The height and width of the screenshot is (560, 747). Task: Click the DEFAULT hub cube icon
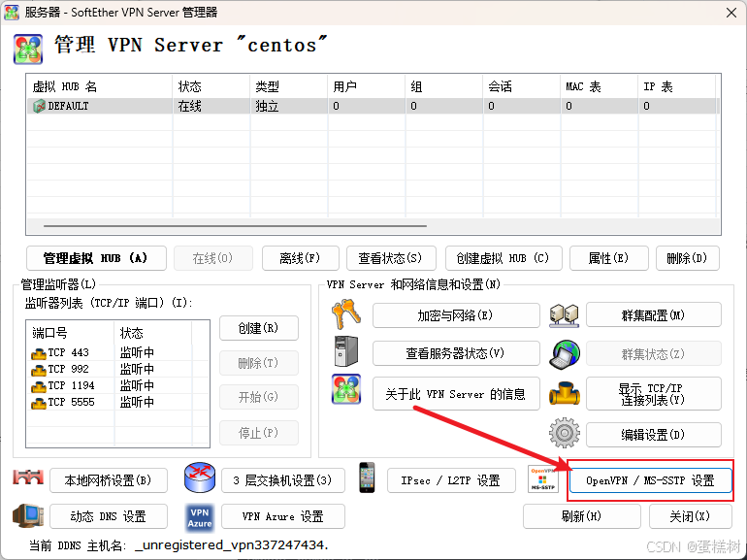point(39,106)
